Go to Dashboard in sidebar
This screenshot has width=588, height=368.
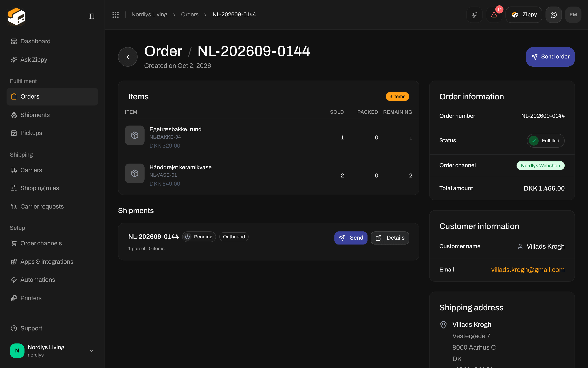pos(52,41)
